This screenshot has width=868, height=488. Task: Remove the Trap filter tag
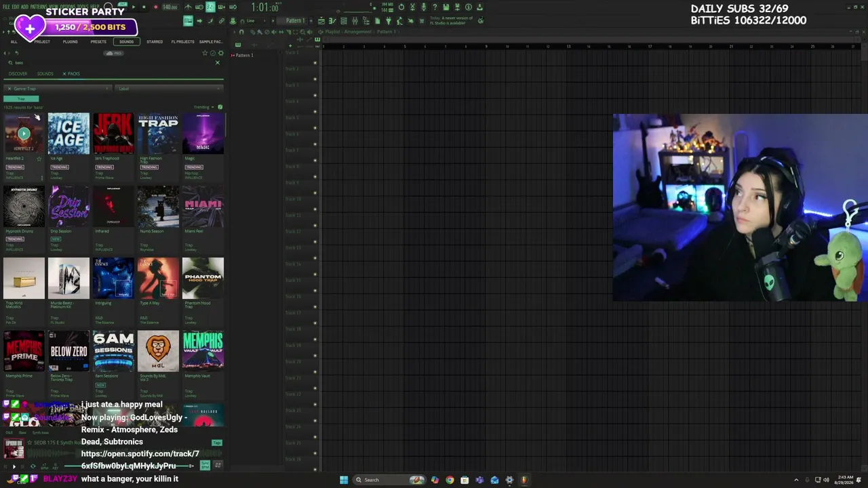[x=21, y=99]
